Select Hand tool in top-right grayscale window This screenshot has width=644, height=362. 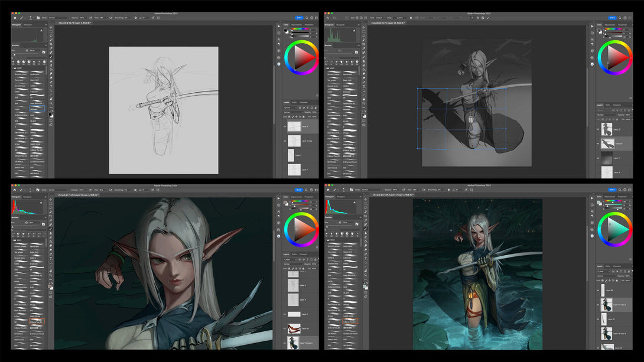pyautogui.click(x=363, y=99)
